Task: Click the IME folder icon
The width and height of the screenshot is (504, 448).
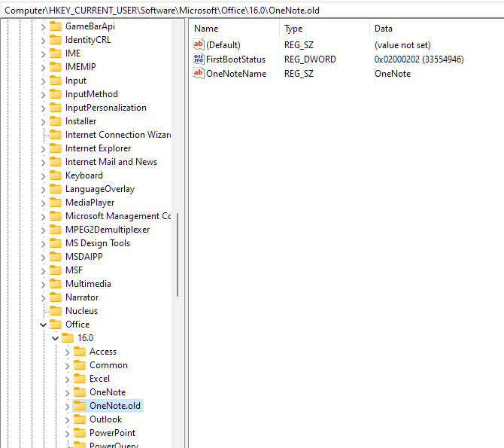Action: (56, 53)
